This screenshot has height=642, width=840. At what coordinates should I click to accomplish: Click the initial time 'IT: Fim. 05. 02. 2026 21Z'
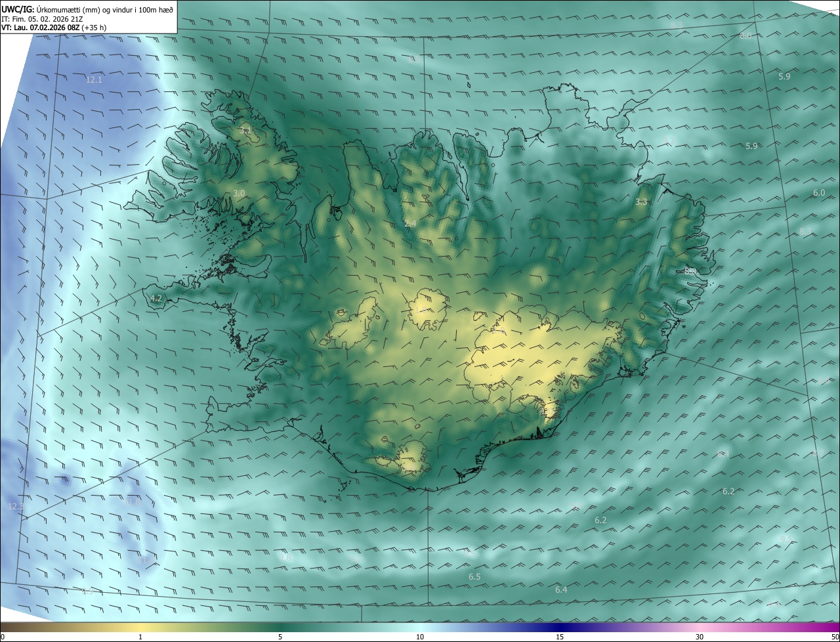coord(42,19)
